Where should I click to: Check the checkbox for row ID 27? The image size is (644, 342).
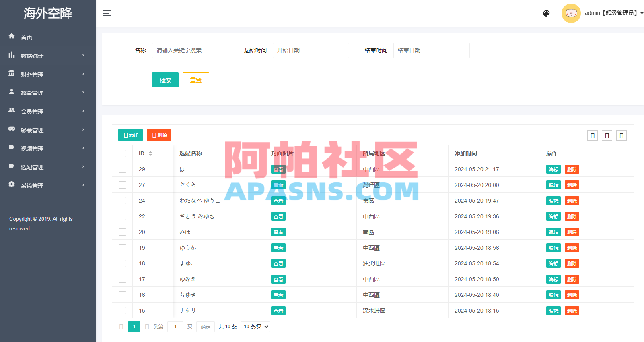122,185
